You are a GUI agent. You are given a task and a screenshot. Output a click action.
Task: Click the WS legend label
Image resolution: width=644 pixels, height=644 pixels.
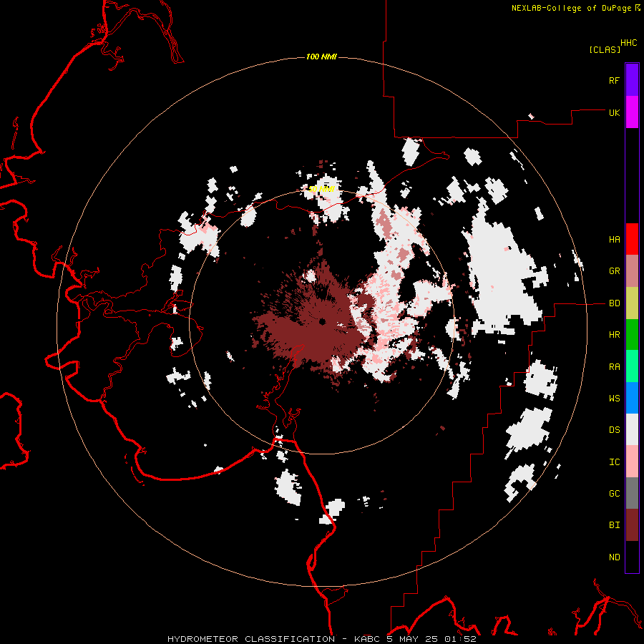[x=615, y=399]
